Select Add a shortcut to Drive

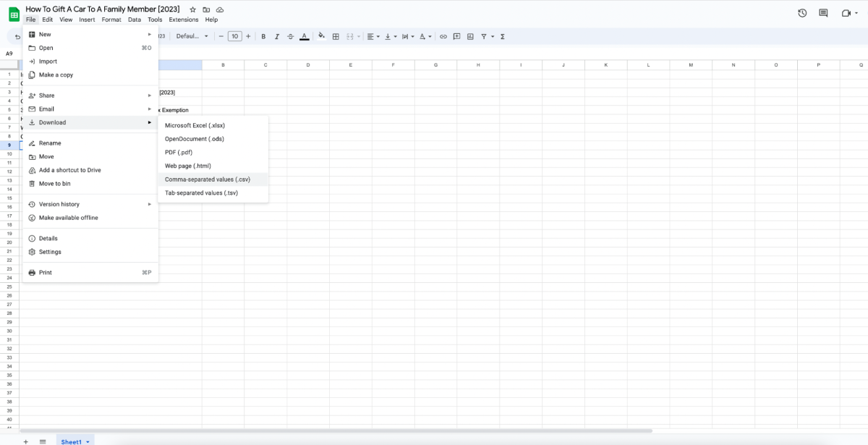point(90,170)
